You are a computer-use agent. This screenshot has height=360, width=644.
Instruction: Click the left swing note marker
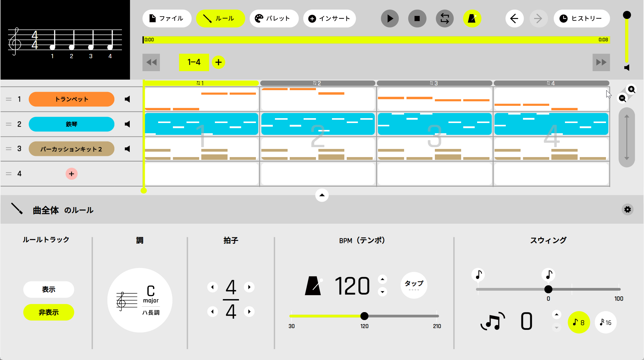click(x=478, y=275)
